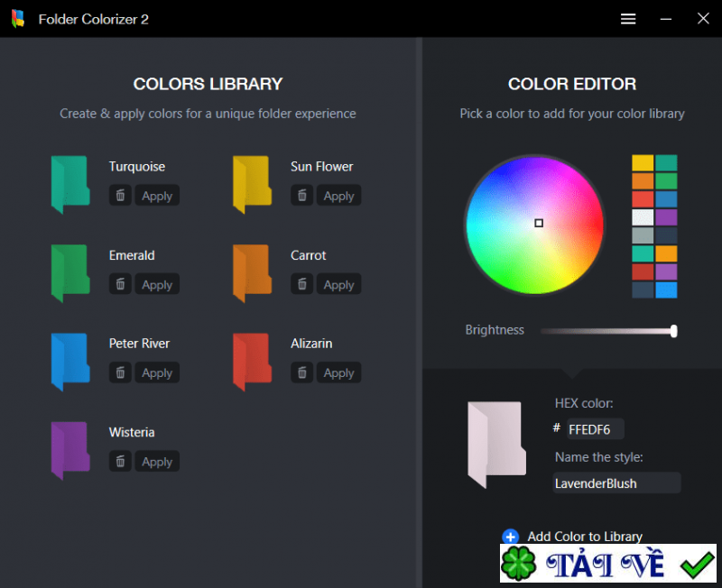Remove Emerald color using trash icon

(x=120, y=284)
